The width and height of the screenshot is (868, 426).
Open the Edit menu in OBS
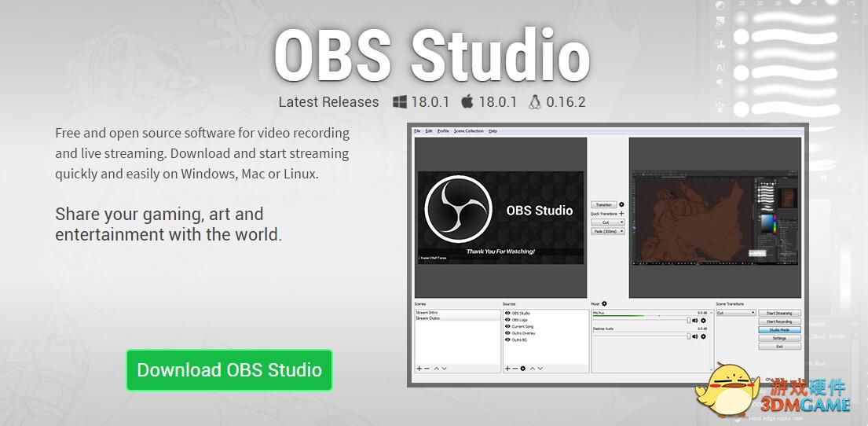(428, 131)
